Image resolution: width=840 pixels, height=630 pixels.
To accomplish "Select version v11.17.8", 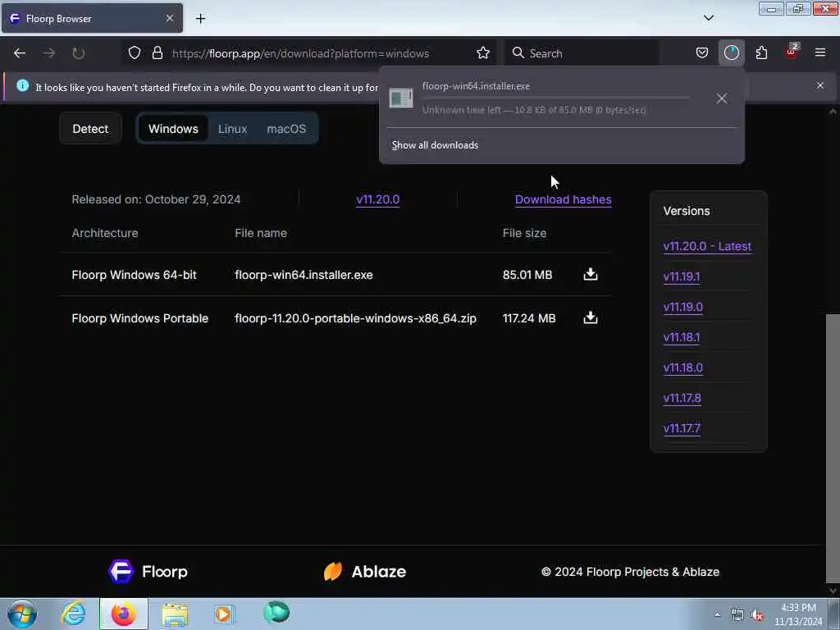I will 682,398.
